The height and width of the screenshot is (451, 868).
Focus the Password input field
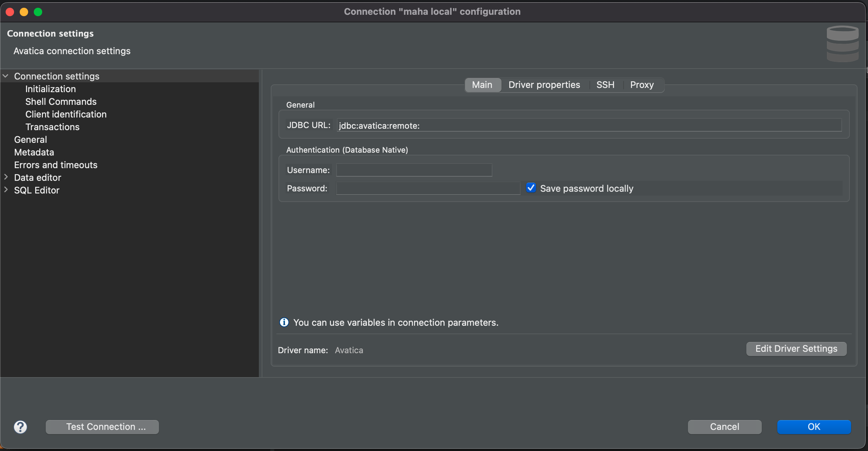(428, 188)
